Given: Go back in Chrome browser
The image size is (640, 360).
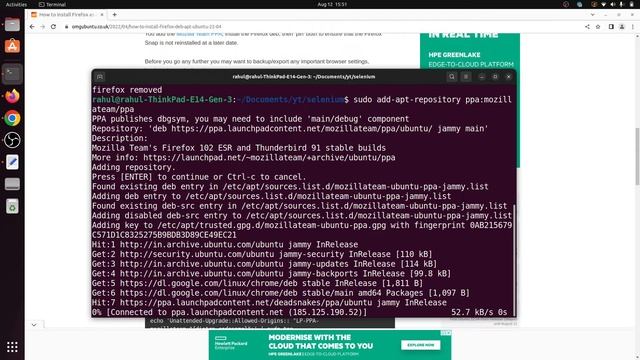Looking at the screenshot, I should (32, 27).
